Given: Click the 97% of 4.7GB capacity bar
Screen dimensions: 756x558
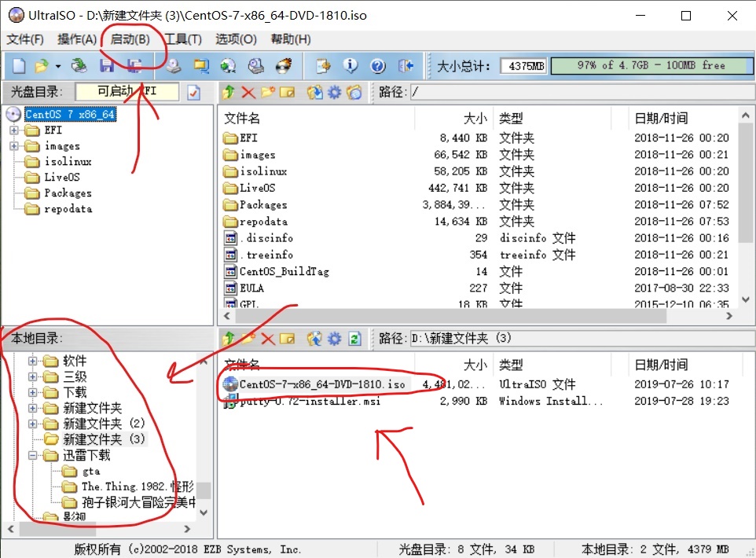Looking at the screenshot, I should pos(651,65).
